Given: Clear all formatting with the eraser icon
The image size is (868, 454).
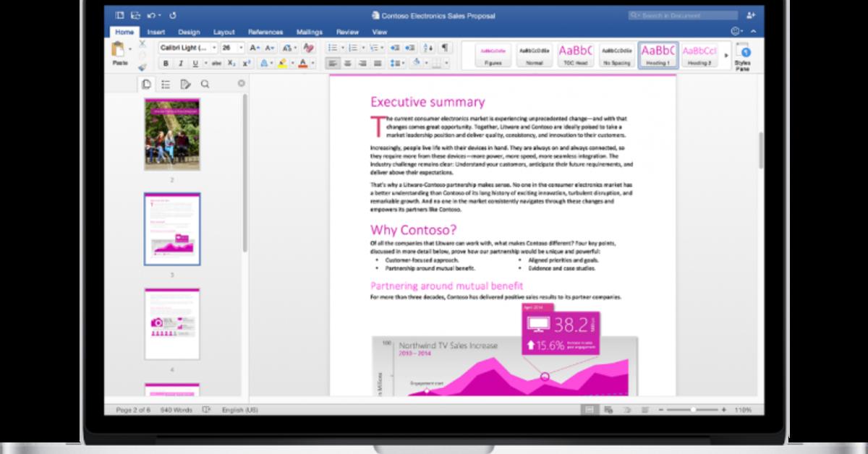Looking at the screenshot, I should click(309, 48).
